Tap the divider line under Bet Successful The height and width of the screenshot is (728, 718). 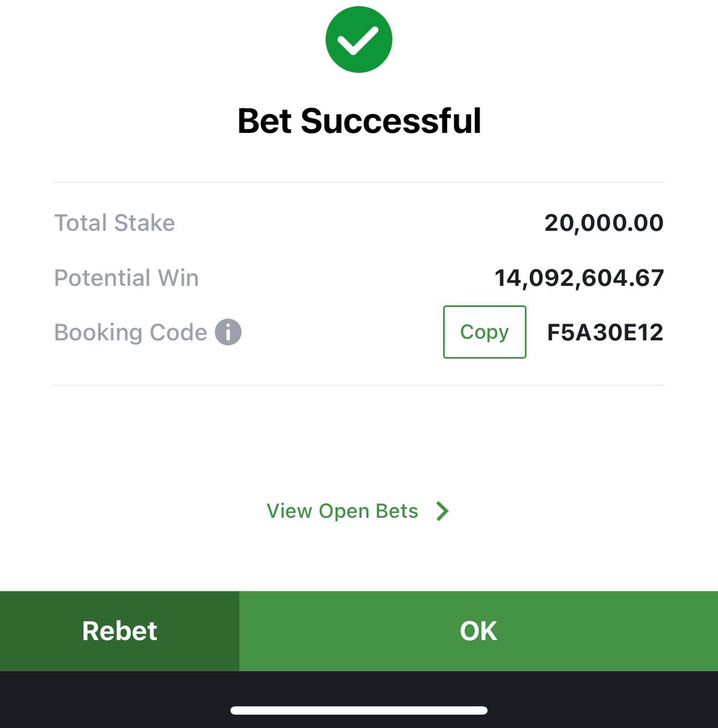pyautogui.click(x=359, y=182)
